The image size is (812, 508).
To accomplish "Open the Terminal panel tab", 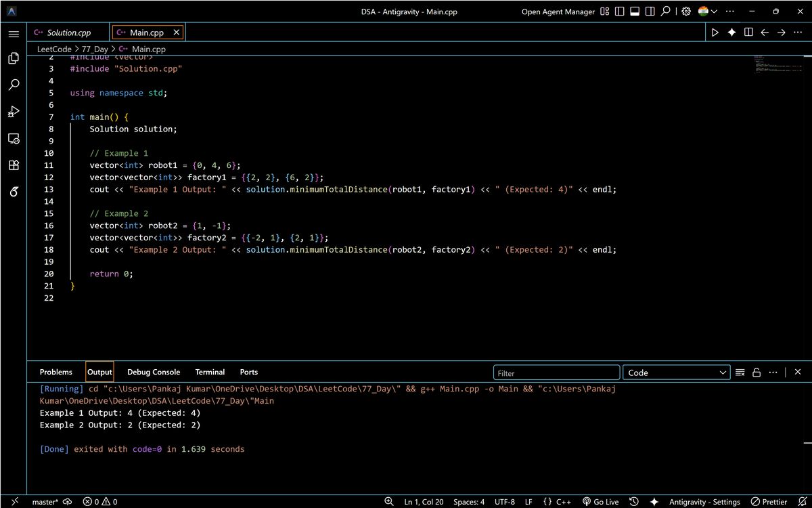I will point(210,373).
